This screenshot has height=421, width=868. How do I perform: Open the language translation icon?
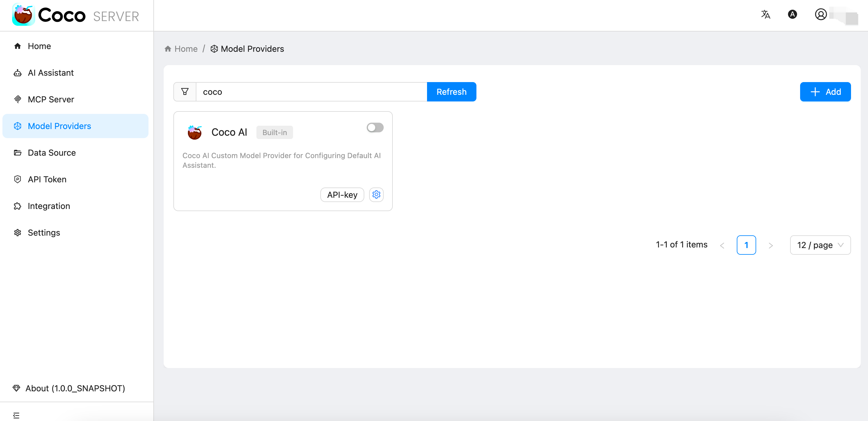point(765,15)
